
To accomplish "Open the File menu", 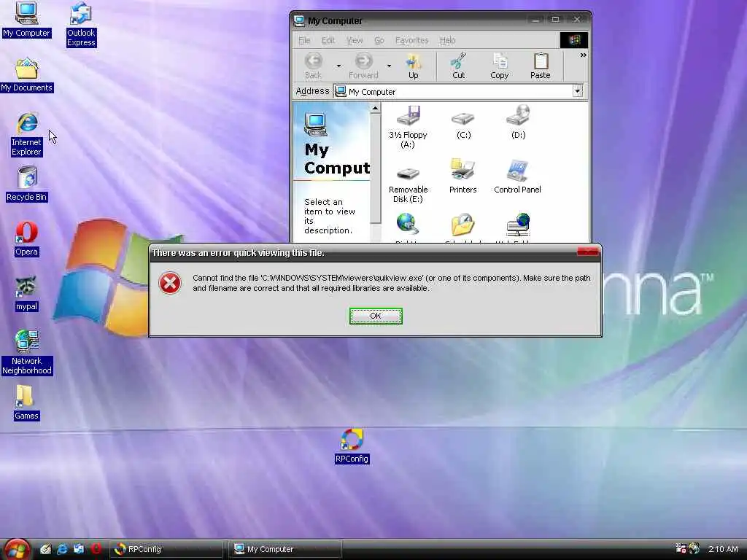I will click(x=304, y=41).
